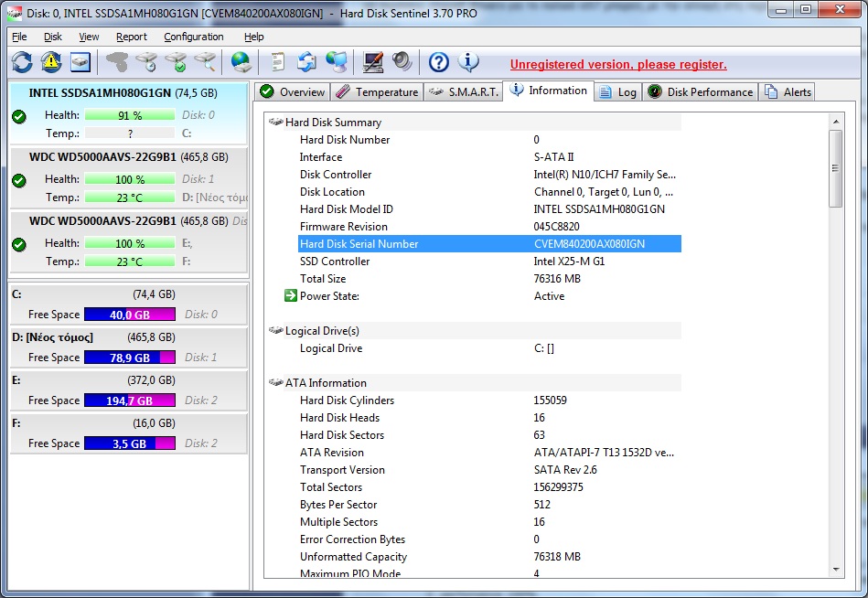Click the Logical Drive C: [] row
Screen dimensions: 868x598
(489, 348)
